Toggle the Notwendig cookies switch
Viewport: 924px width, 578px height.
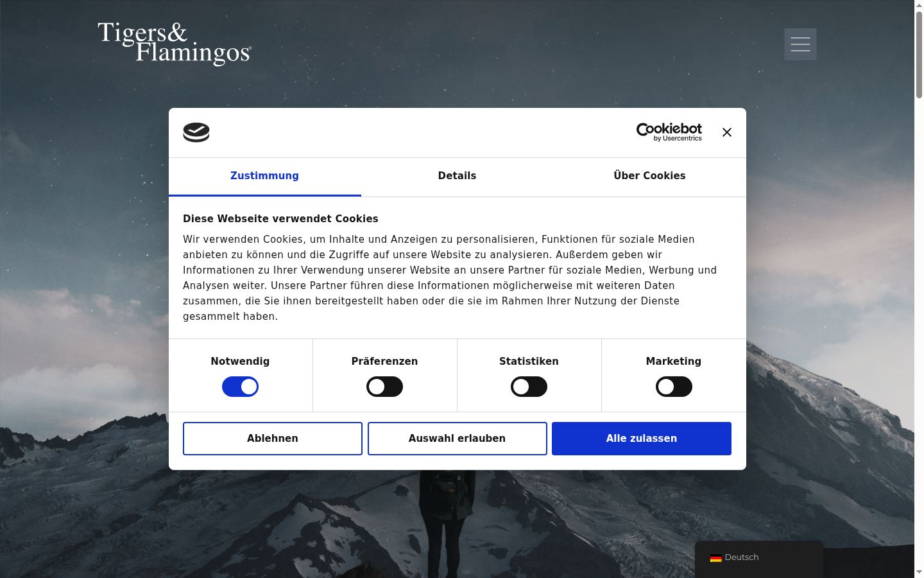pos(241,387)
